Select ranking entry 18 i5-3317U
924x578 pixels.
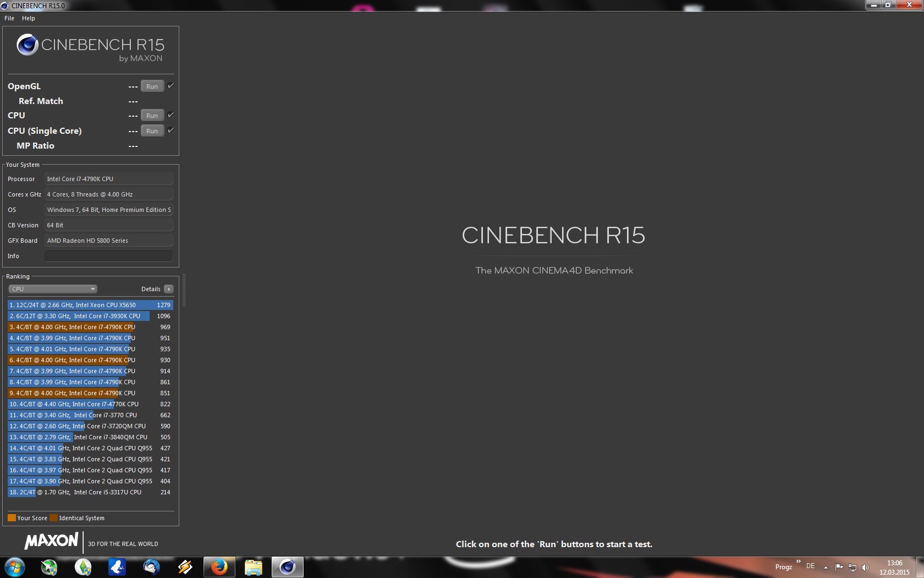[x=90, y=492]
